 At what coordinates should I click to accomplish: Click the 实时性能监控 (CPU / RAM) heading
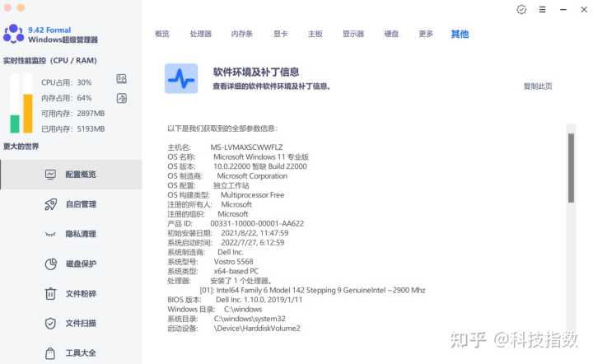[50, 60]
